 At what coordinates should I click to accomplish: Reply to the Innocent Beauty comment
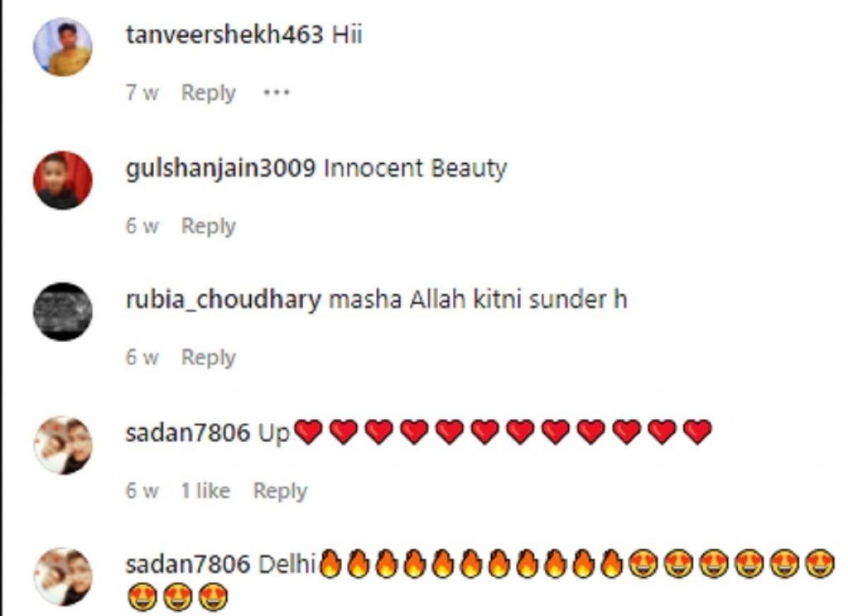208,226
